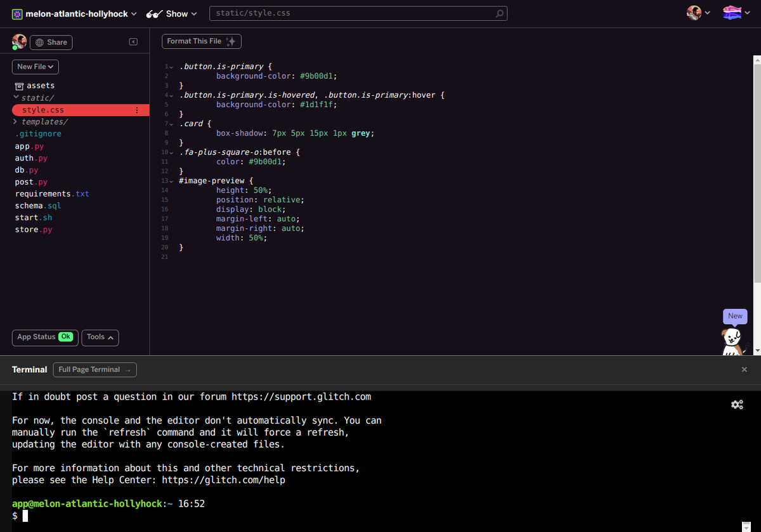This screenshot has height=532, width=761.
Task: Open the Full Page Terminal
Action: click(x=94, y=369)
